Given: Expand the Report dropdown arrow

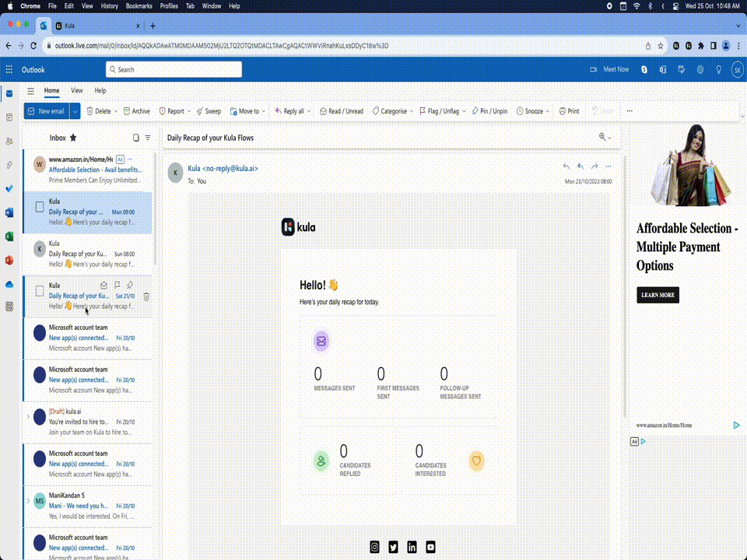Looking at the screenshot, I should coord(188,111).
